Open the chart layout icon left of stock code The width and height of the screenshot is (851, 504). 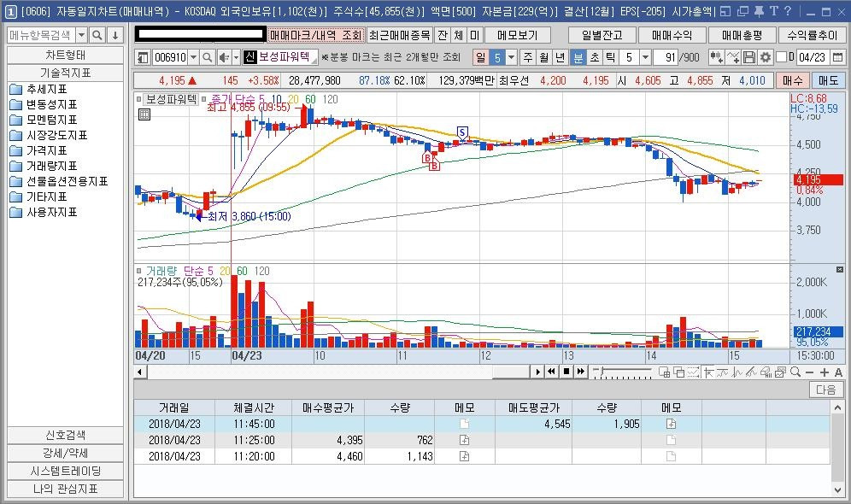[x=143, y=57]
